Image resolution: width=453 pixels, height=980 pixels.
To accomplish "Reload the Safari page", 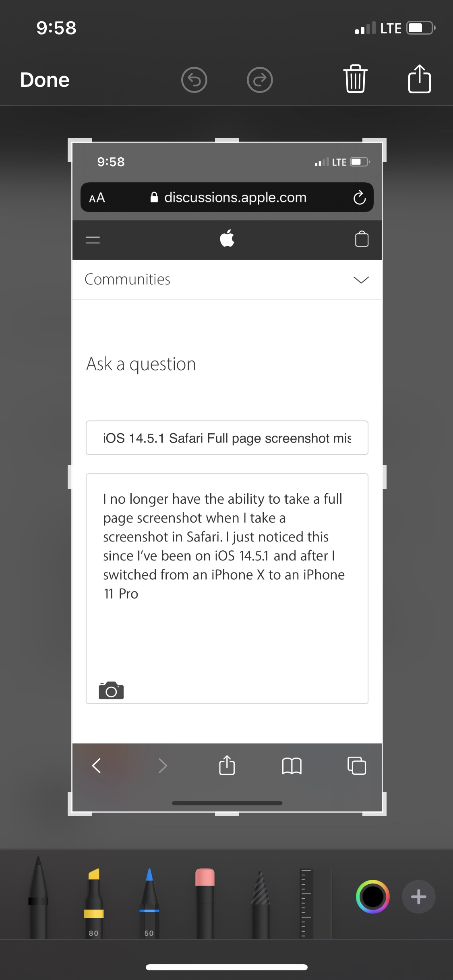I will tap(359, 198).
